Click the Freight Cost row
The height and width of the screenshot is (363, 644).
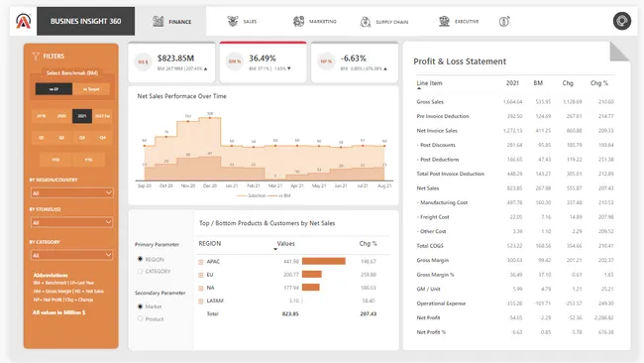515,217
